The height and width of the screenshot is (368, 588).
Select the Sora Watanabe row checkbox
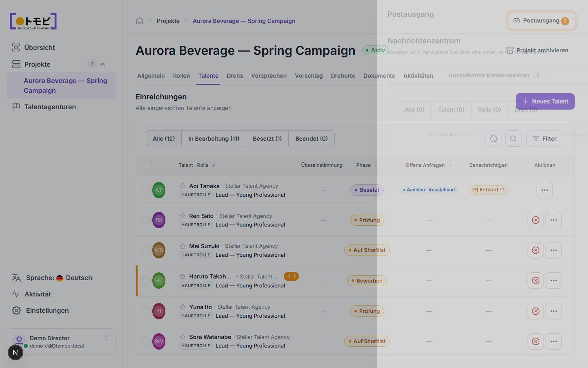pyautogui.click(x=147, y=341)
